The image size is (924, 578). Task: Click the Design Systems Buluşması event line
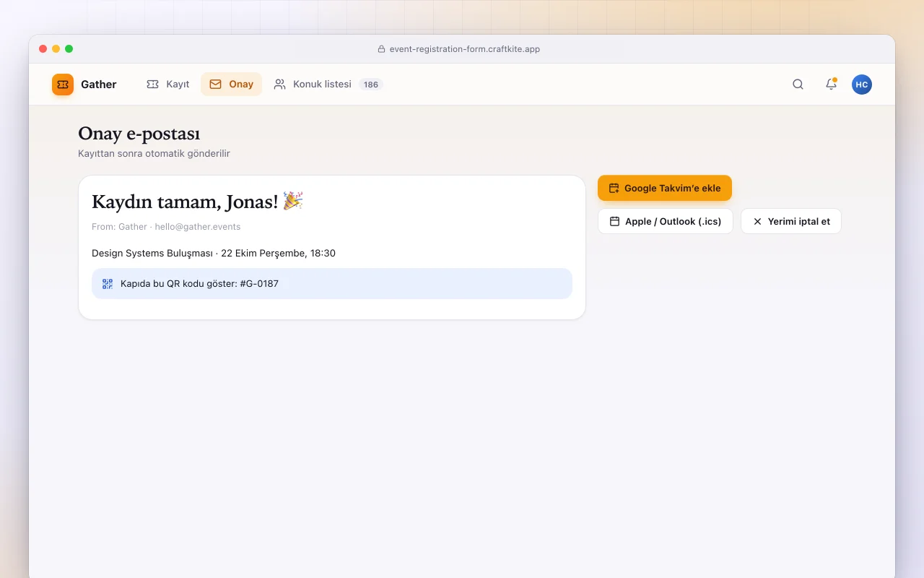pyautogui.click(x=214, y=254)
